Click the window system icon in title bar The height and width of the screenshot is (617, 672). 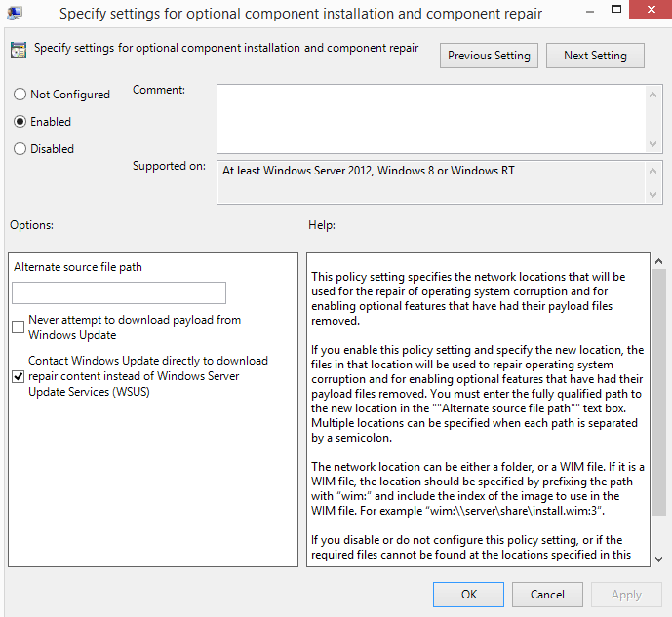15,14
